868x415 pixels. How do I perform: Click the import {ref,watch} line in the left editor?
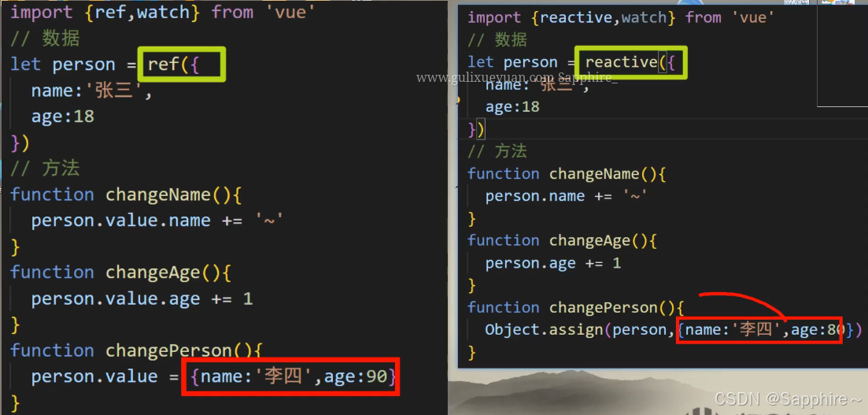click(x=163, y=12)
